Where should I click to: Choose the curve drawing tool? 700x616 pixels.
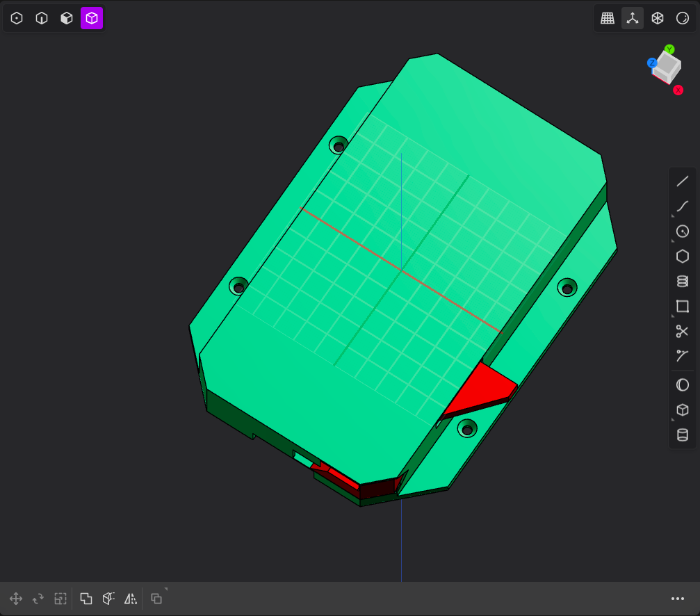[682, 206]
